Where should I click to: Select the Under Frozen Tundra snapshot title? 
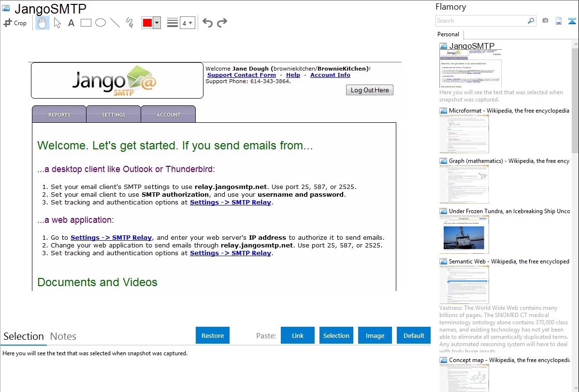pos(509,211)
